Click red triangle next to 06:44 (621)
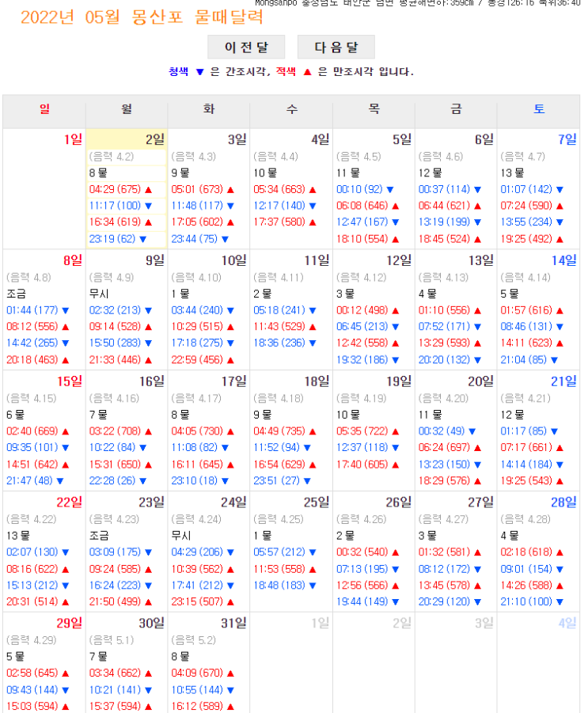 [x=477, y=206]
